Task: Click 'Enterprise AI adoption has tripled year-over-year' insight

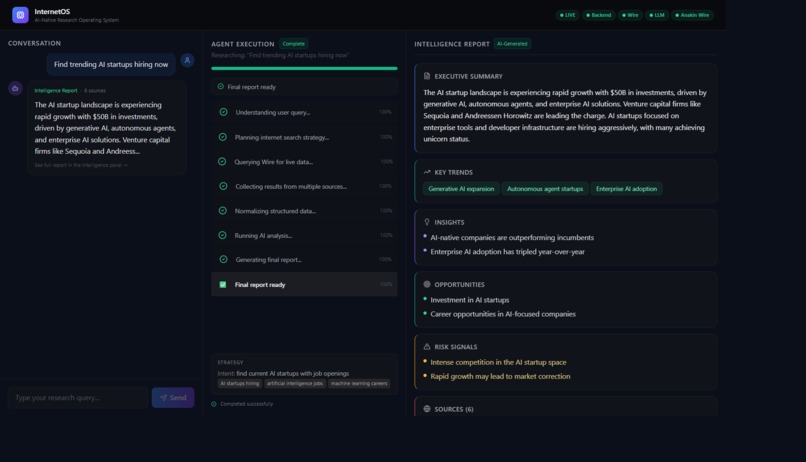Action: pos(507,252)
